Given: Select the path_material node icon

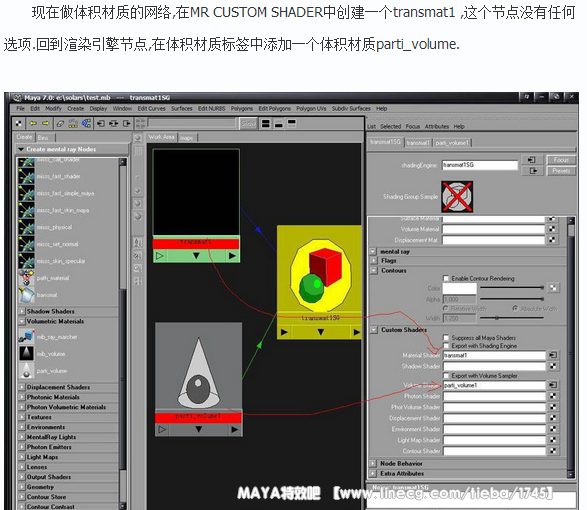Looking at the screenshot, I should [26, 278].
